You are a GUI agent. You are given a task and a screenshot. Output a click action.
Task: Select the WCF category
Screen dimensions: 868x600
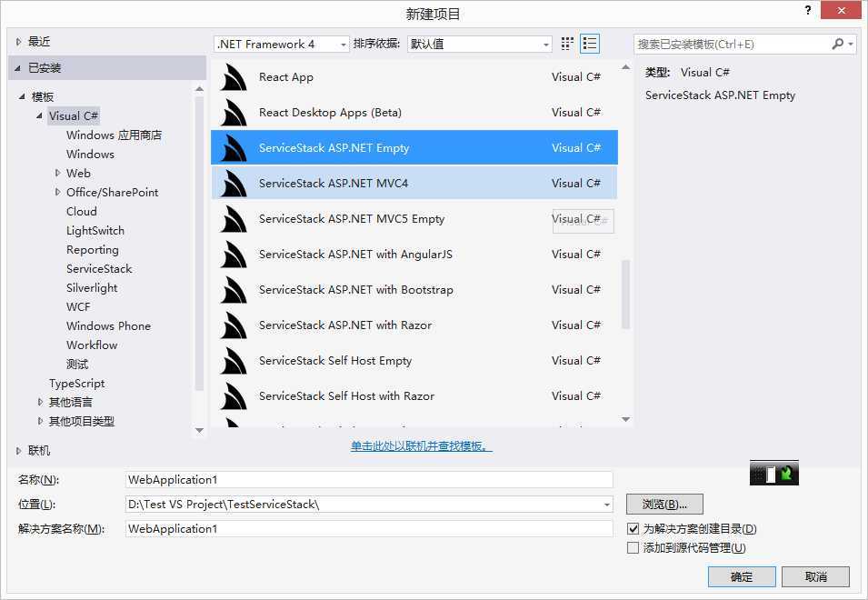pos(78,307)
